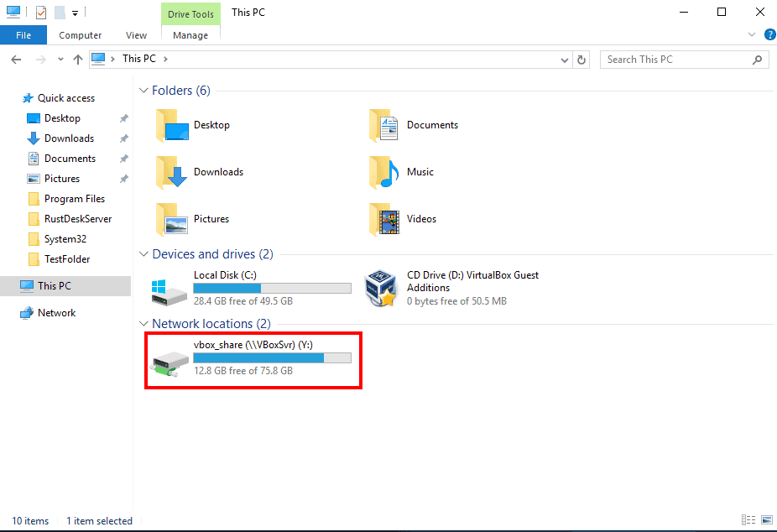This screenshot has width=777, height=532.
Task: Collapse the Devices and drives section
Action: tap(143, 253)
